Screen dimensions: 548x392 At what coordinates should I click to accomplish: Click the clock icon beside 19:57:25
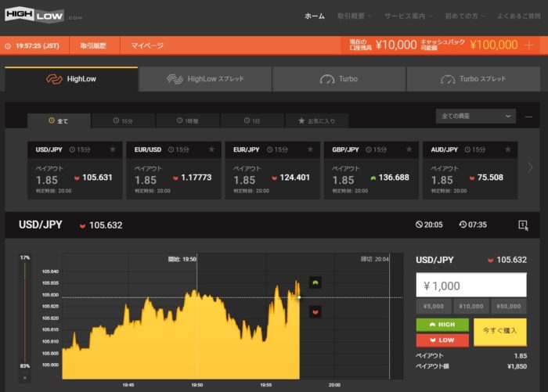8,45
